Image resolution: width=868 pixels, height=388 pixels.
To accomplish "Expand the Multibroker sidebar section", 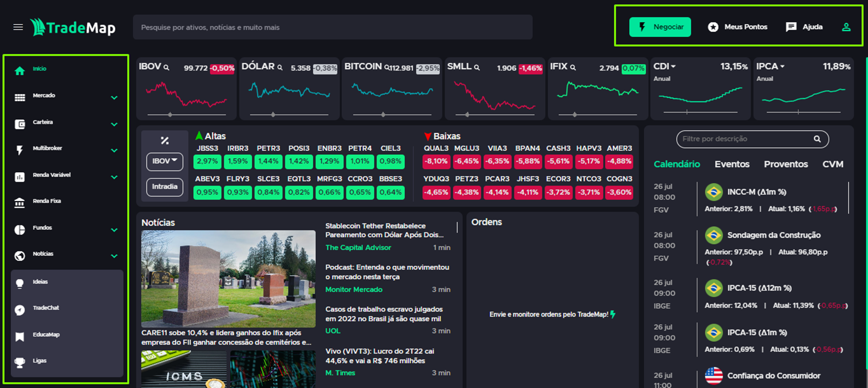I will [114, 150].
